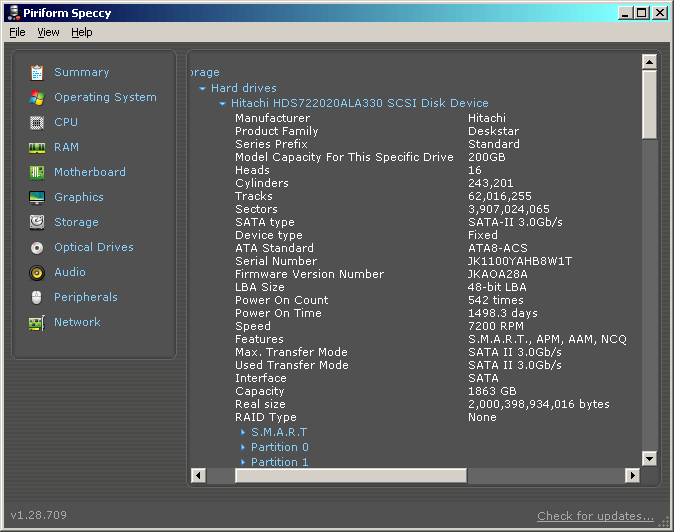Show the RAM section
The image size is (674, 532).
coord(66,147)
